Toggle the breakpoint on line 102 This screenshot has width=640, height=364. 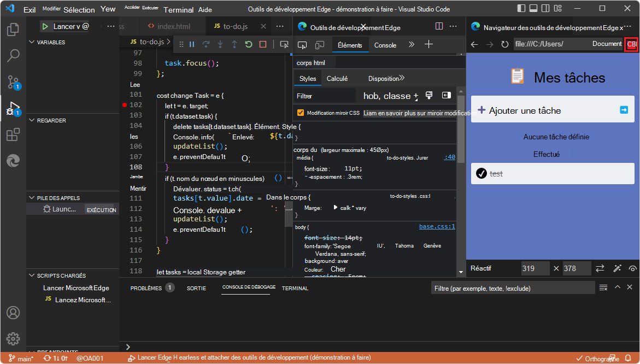pos(125,104)
